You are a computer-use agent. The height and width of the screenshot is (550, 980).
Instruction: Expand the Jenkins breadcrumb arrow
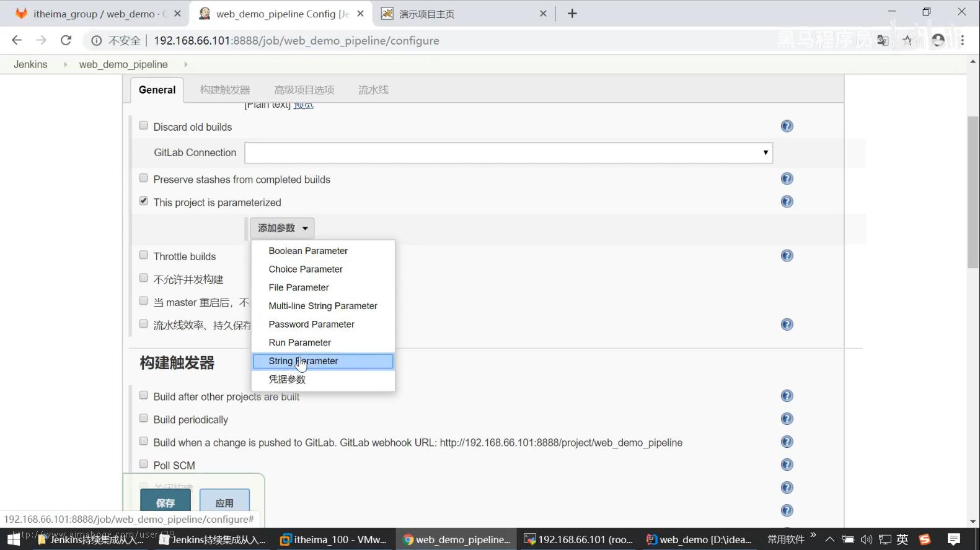click(x=65, y=64)
